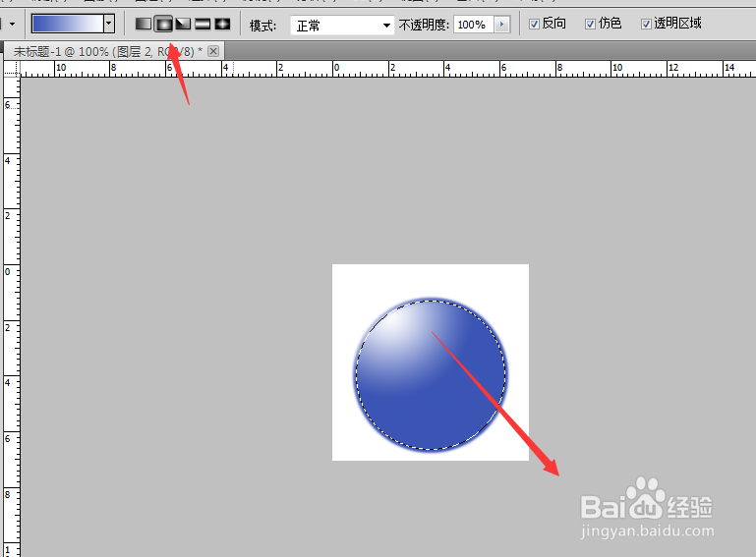
Task: Close the 未标题-1 document tab
Action: coord(213,51)
